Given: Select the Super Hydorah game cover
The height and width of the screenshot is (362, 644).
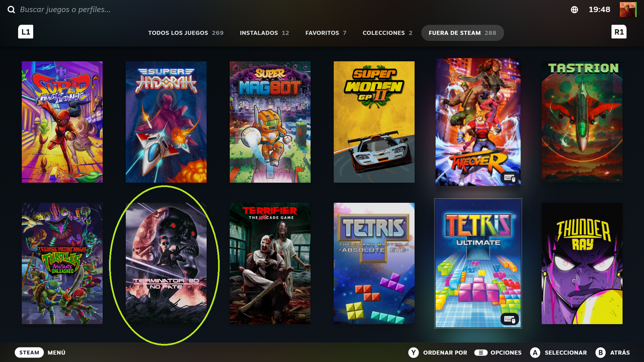Looking at the screenshot, I should click(166, 122).
